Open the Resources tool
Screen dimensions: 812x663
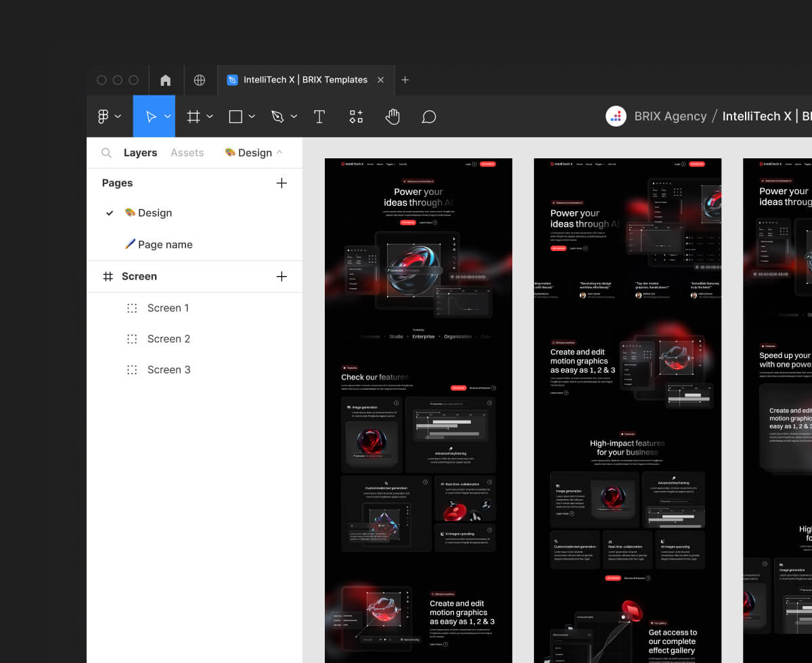click(x=356, y=116)
